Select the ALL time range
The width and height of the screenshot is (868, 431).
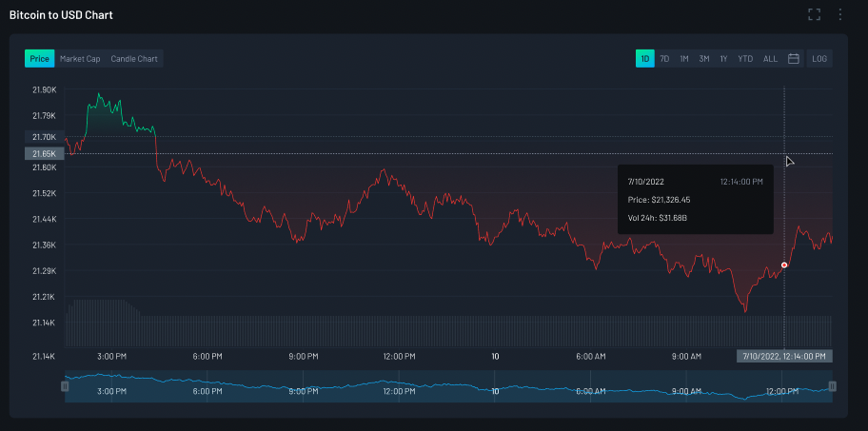click(770, 59)
